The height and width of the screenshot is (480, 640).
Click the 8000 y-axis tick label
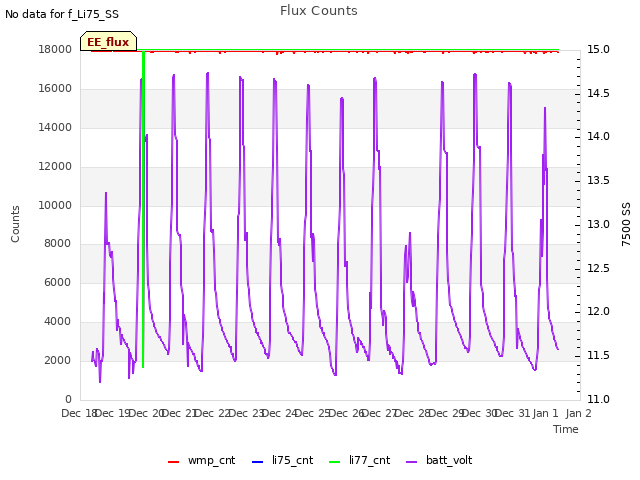pos(58,243)
